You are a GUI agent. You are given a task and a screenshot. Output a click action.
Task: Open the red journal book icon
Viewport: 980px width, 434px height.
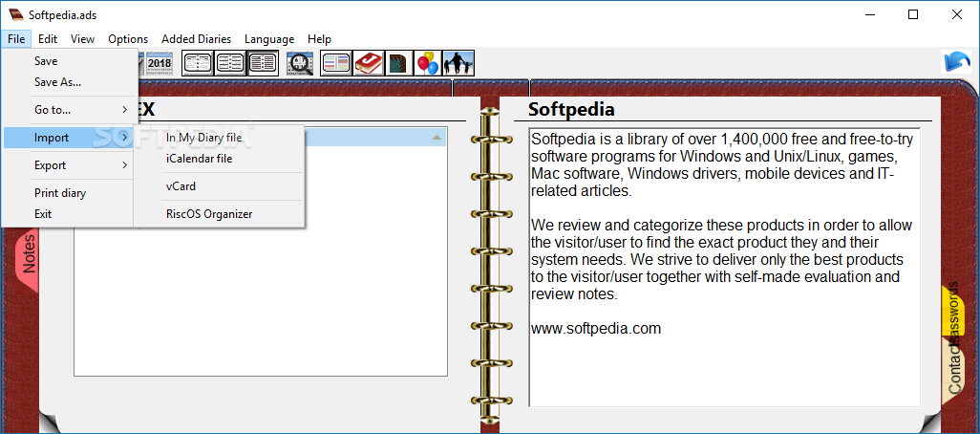369,63
